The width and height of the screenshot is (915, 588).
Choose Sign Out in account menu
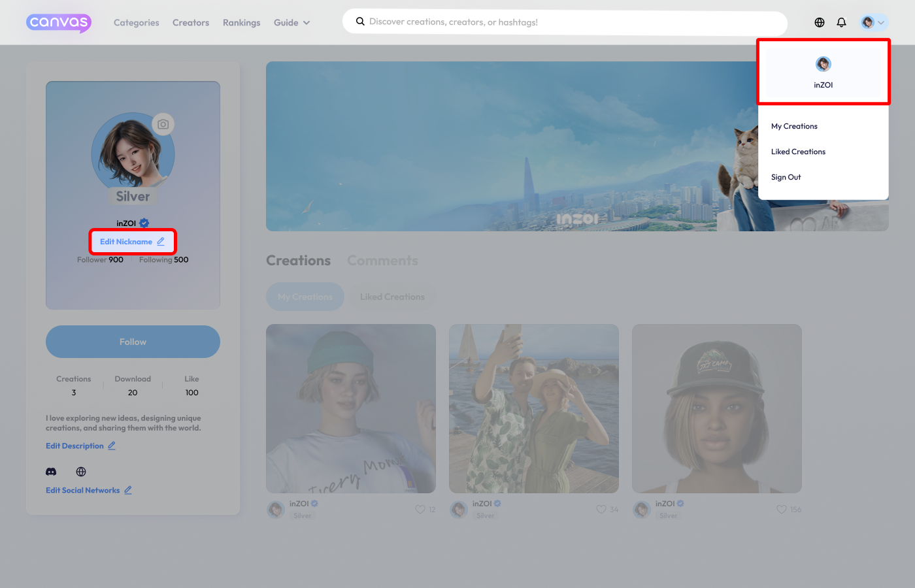click(786, 177)
